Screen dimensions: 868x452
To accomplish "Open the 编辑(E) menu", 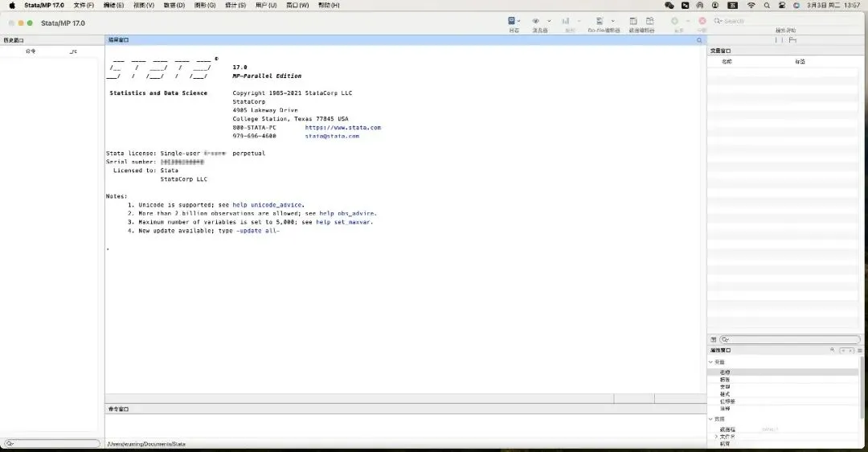I will [x=113, y=5].
